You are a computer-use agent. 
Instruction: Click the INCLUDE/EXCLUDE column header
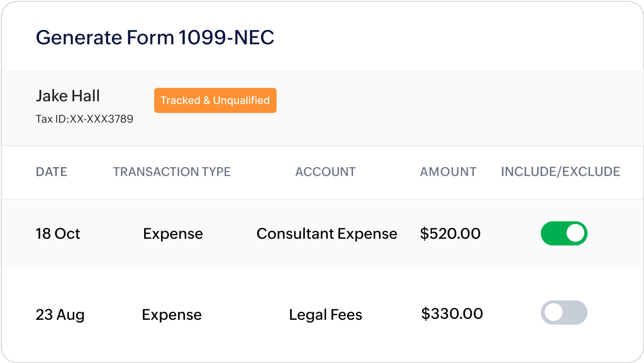tap(560, 172)
